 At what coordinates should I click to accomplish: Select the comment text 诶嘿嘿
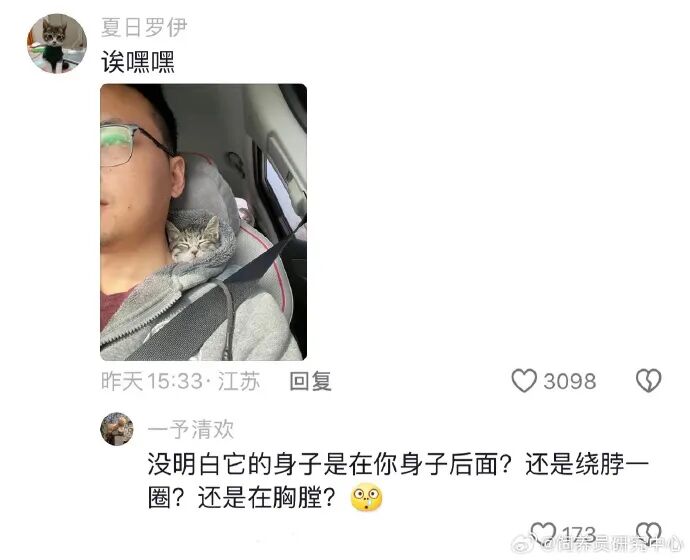[x=138, y=62]
